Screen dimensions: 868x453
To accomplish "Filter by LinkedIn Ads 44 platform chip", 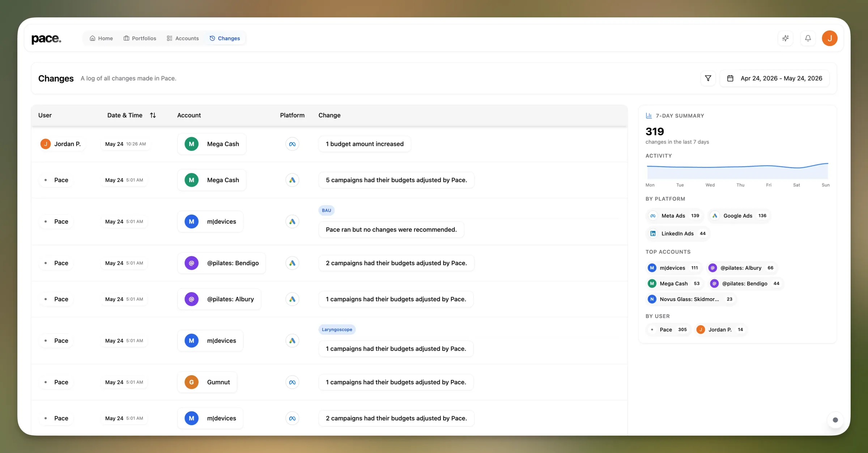I will pyautogui.click(x=678, y=234).
